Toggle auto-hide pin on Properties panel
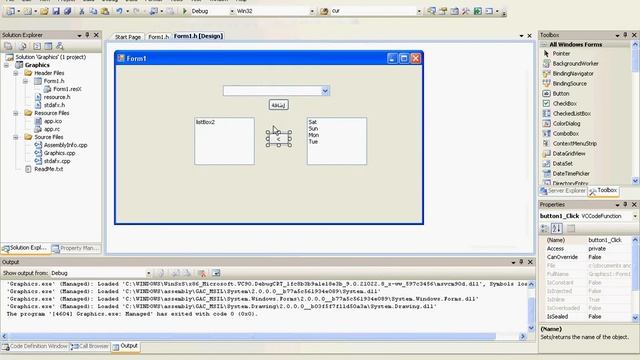 625,204
